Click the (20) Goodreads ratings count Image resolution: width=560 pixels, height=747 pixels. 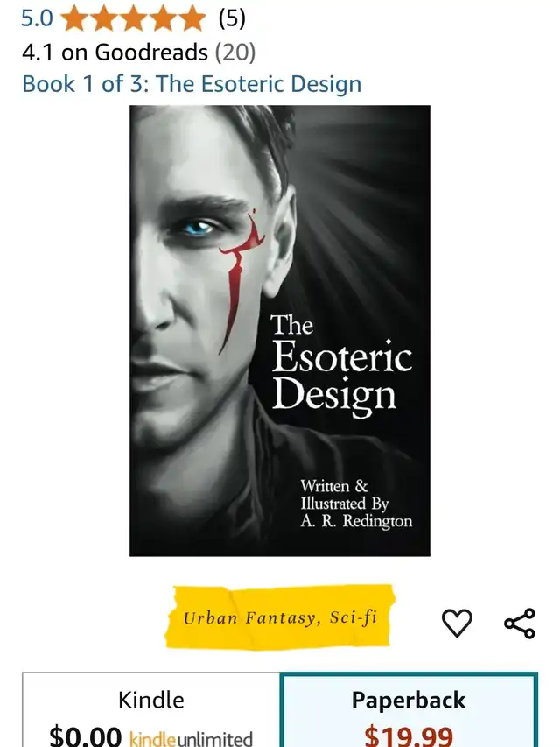pyautogui.click(x=235, y=52)
